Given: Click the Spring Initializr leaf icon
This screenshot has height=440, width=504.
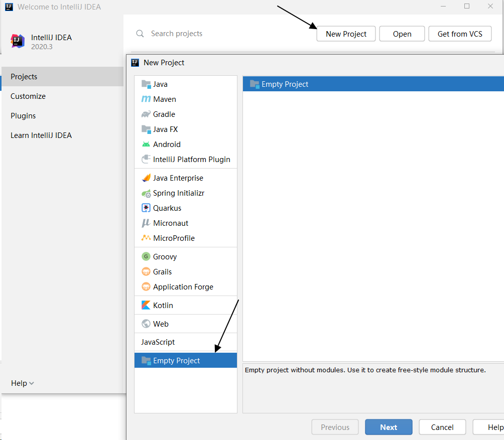Looking at the screenshot, I should (x=146, y=193).
